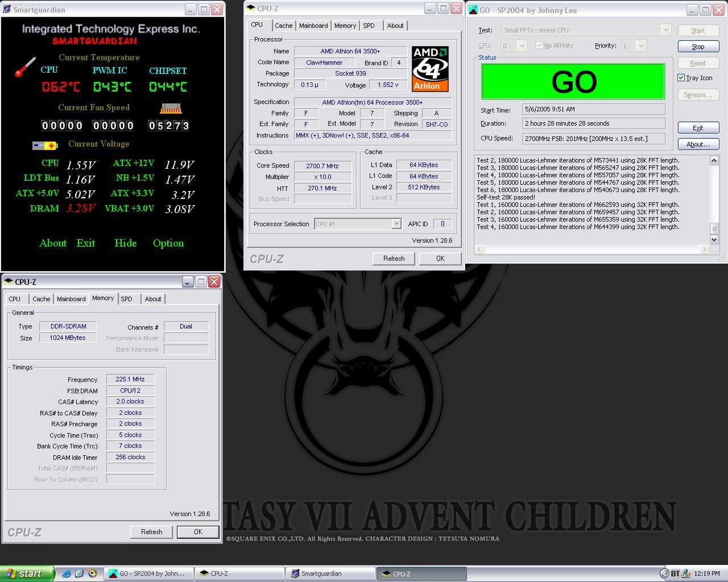Open the Messenger icon in system tray
This screenshot has height=582, width=728.
(x=686, y=573)
